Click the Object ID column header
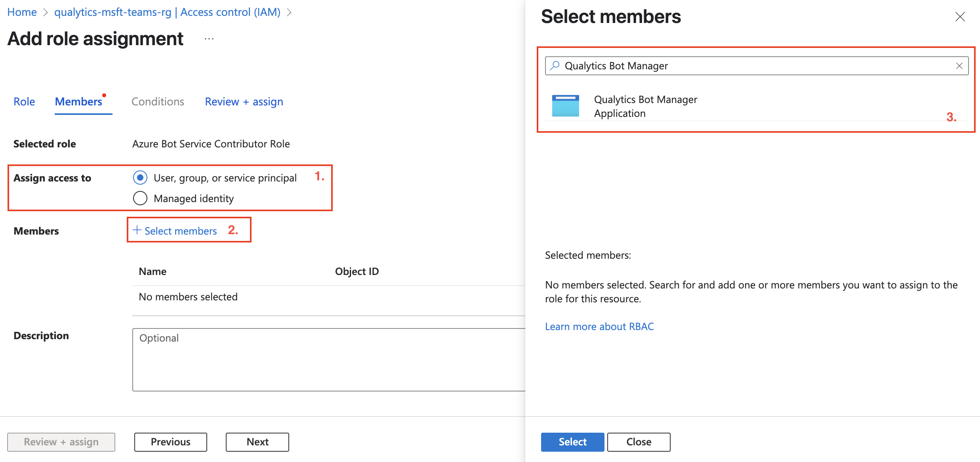 click(x=357, y=271)
